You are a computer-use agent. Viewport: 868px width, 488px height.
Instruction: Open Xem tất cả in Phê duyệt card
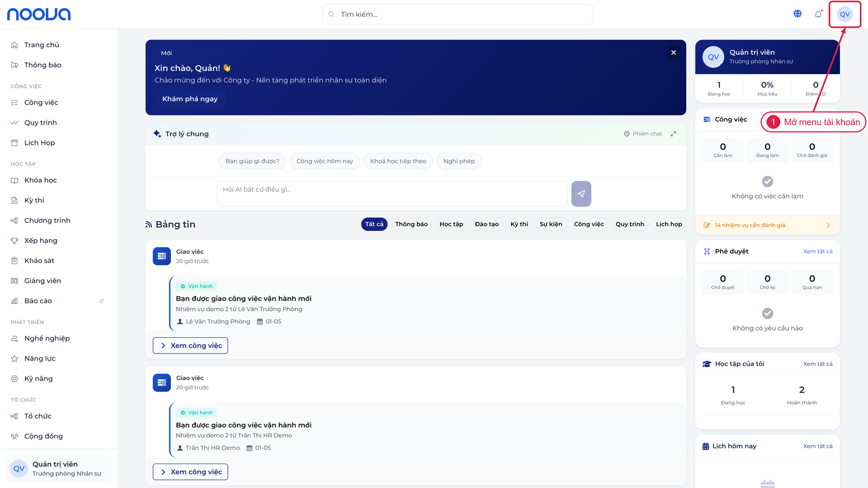[818, 252]
